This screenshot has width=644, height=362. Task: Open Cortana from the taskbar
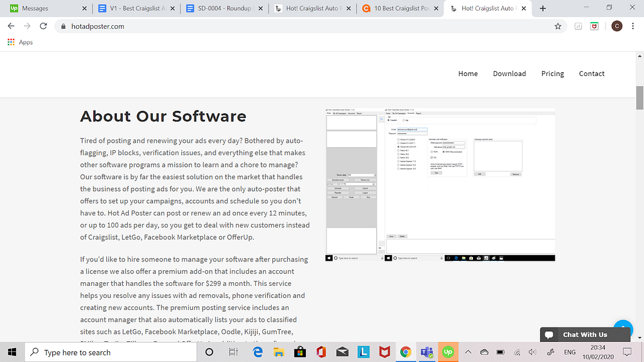pyautogui.click(x=209, y=352)
